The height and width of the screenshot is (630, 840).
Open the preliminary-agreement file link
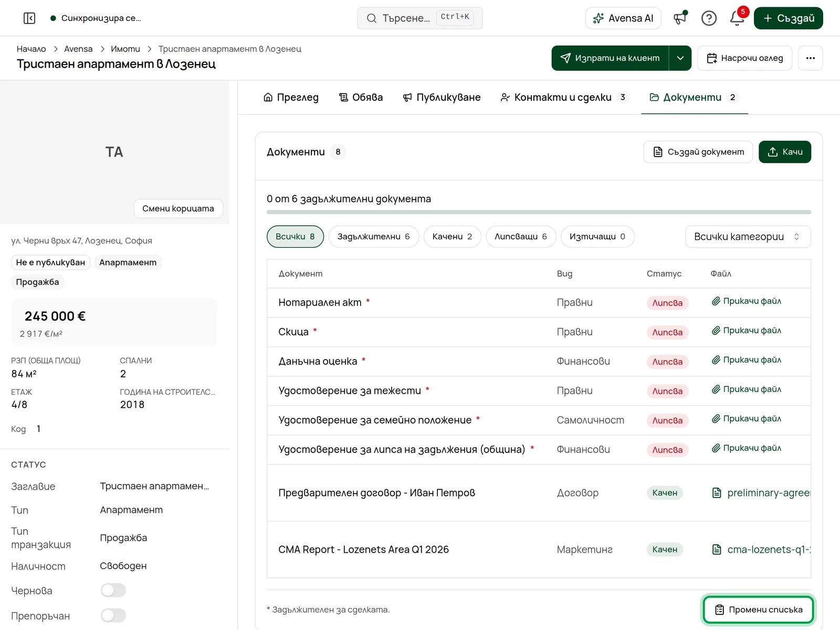pyautogui.click(x=761, y=493)
